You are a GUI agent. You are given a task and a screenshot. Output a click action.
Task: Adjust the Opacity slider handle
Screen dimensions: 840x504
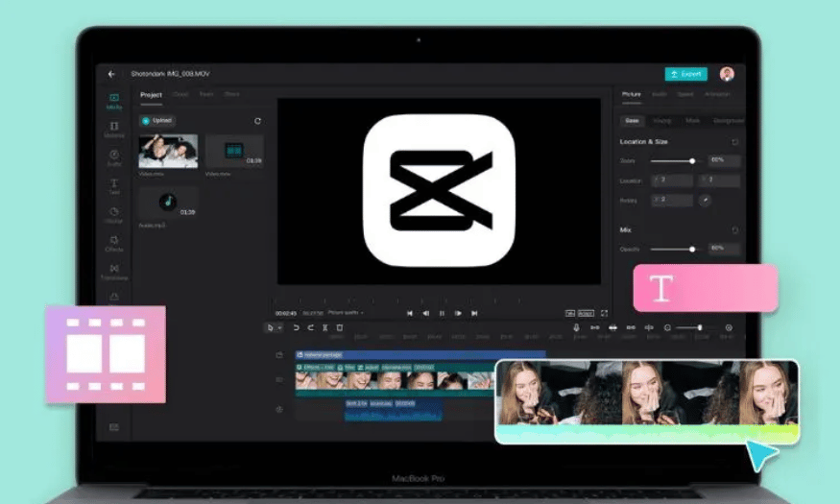point(692,249)
